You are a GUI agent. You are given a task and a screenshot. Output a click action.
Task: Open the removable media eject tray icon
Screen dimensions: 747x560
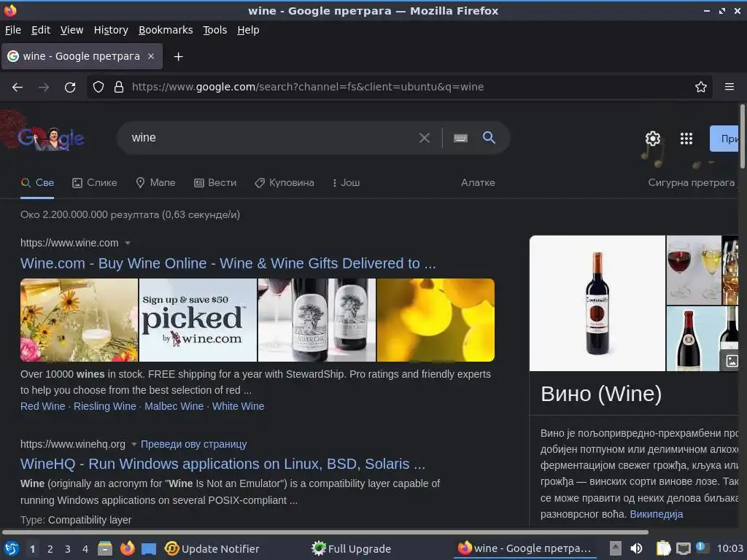click(x=616, y=548)
